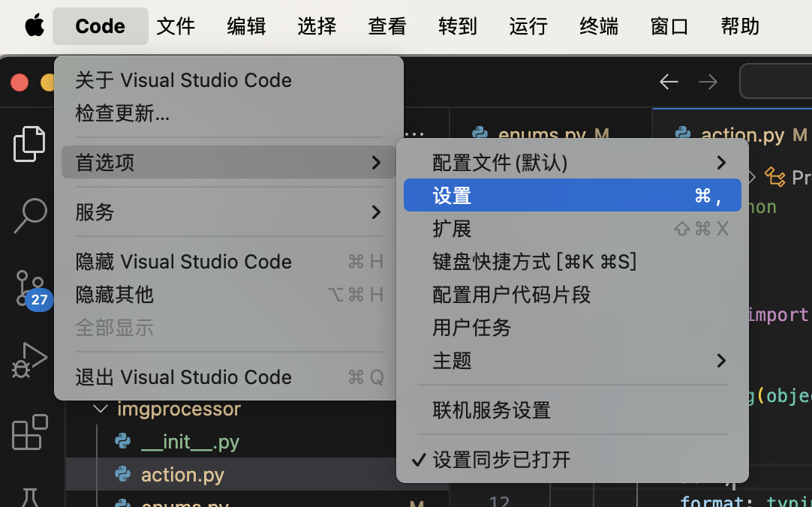Open the Testing flask icon view

coord(29,498)
